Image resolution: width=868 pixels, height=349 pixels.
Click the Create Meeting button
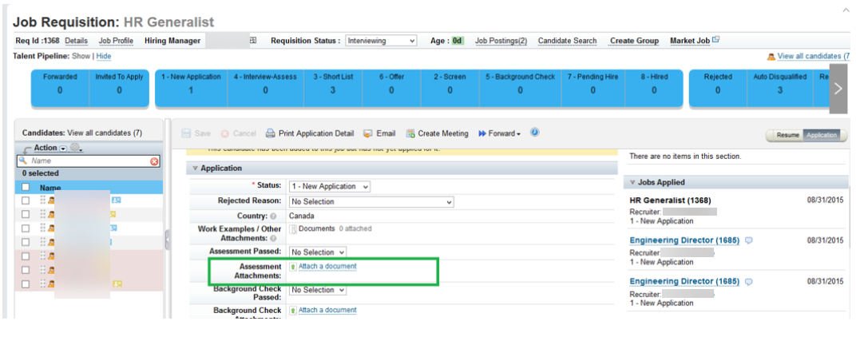click(438, 133)
